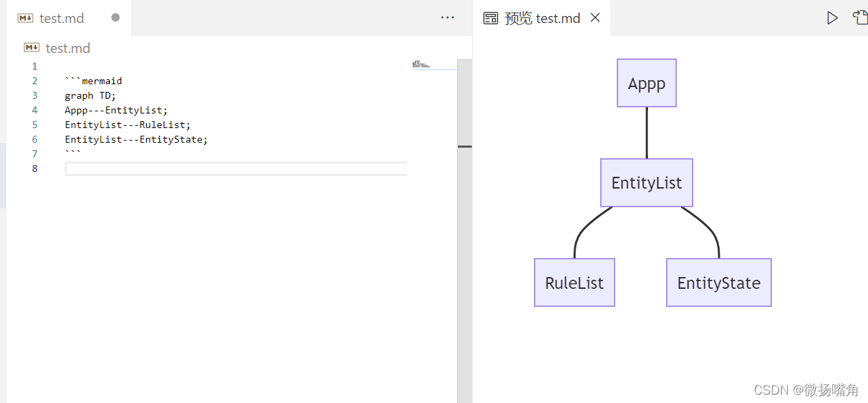Click line number 3 in the gutter
This screenshot has width=868, height=403.
pyautogui.click(x=35, y=95)
